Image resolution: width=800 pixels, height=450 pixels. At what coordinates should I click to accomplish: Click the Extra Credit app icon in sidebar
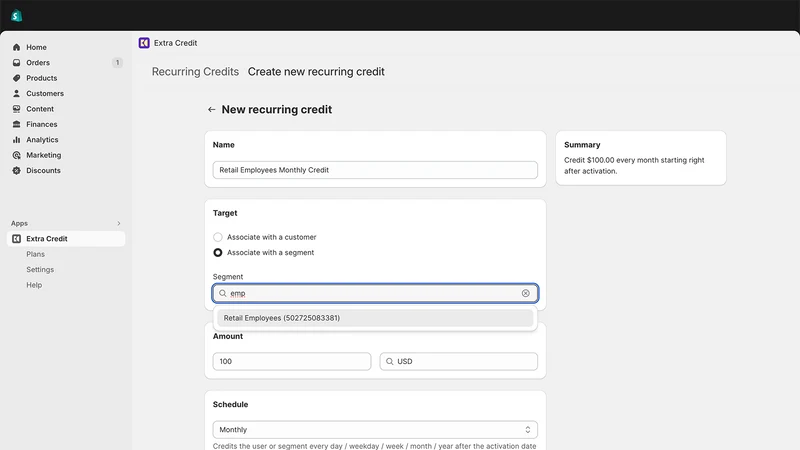[x=16, y=239]
